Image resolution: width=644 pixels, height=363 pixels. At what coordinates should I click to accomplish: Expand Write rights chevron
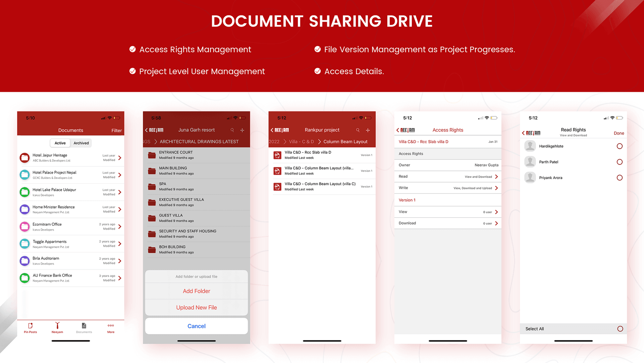coord(496,188)
